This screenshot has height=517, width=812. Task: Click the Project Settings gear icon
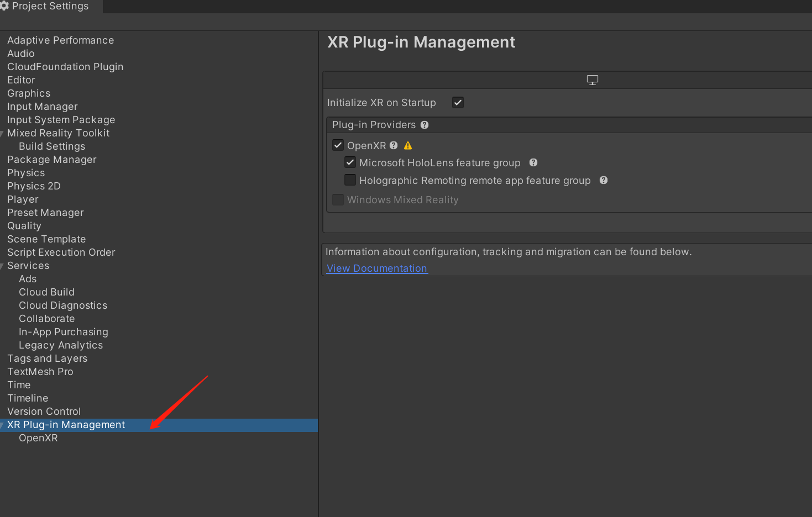(x=4, y=6)
